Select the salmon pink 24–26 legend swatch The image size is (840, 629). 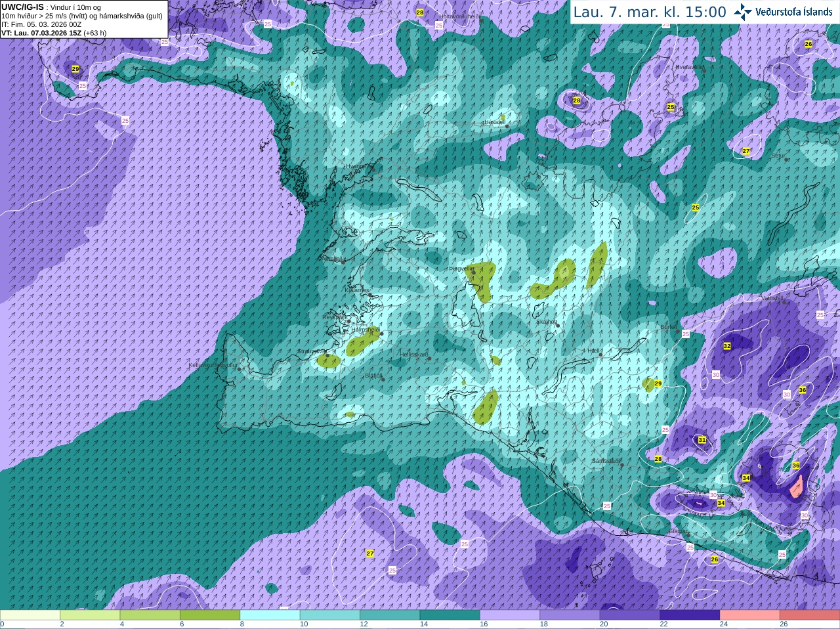point(750,615)
